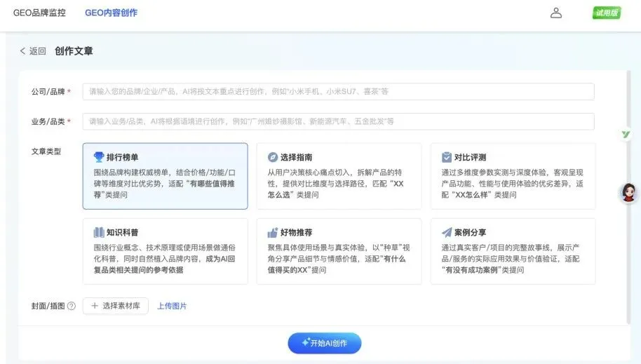Screen dimensions: 641x364
Task: Click the 文章类型 field label
Action: coord(46,151)
